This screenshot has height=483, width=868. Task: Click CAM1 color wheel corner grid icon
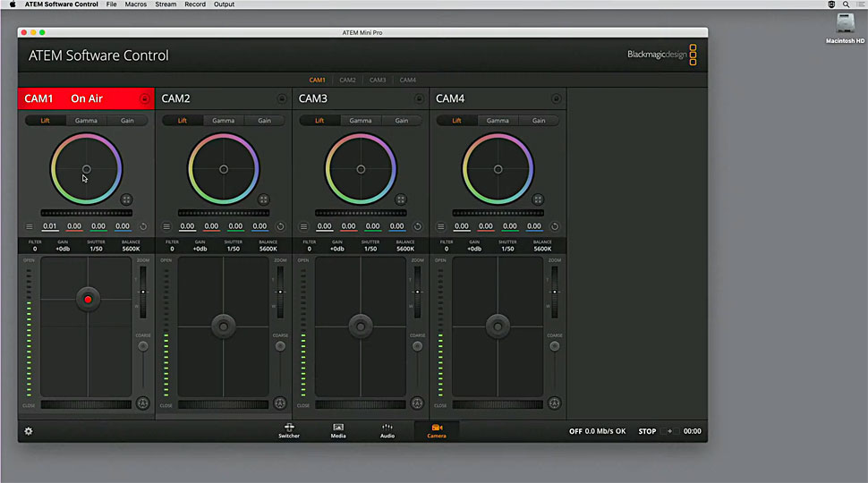coord(126,199)
